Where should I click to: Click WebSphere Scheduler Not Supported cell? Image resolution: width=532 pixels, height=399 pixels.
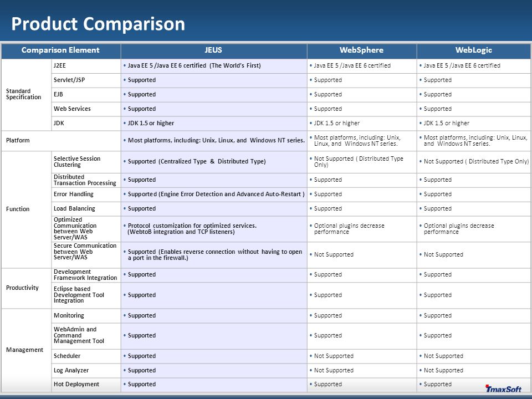click(x=362, y=356)
